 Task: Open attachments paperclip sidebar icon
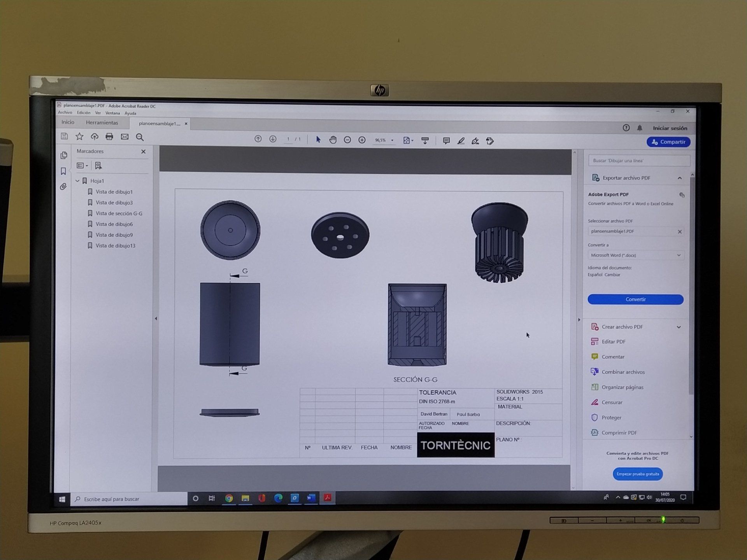63,187
